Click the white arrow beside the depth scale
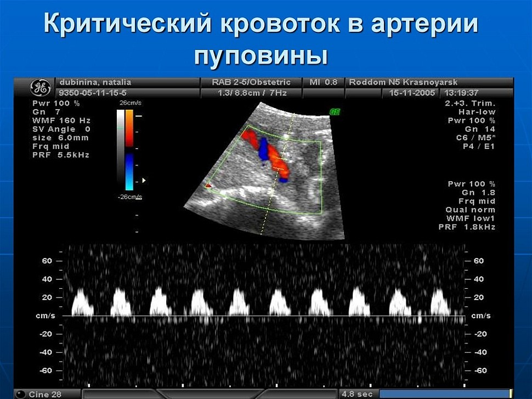 (x=144, y=179)
